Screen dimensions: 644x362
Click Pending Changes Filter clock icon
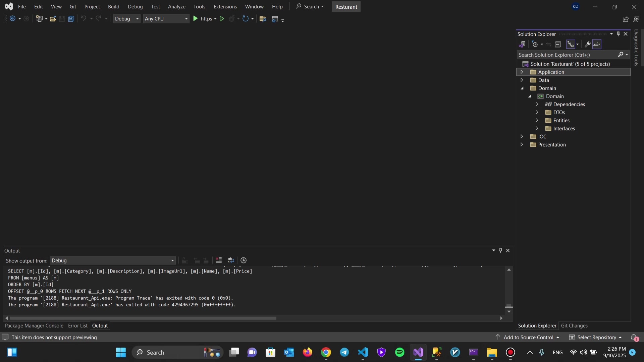pyautogui.click(x=535, y=44)
